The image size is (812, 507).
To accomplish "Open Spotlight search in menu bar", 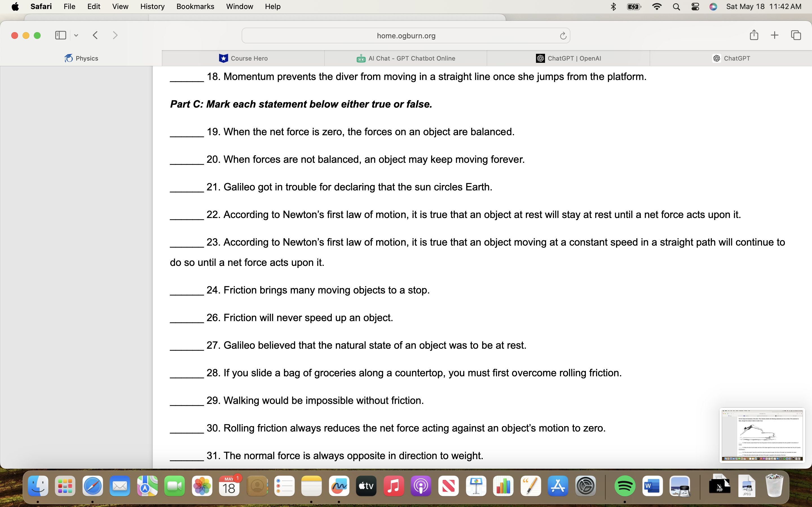I will (676, 7).
